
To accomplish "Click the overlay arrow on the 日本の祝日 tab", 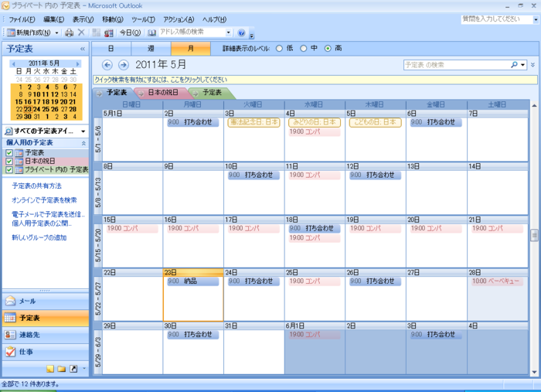I will 141,93.
